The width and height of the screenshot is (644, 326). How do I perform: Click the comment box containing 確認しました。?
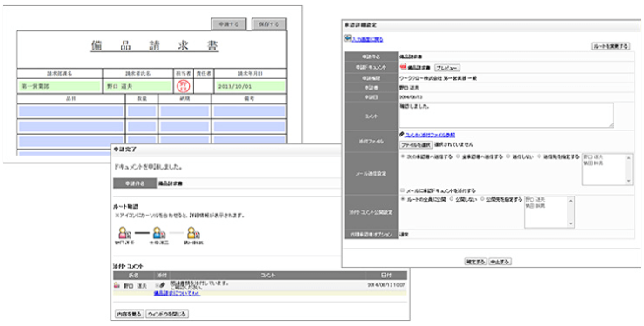[x=506, y=116]
